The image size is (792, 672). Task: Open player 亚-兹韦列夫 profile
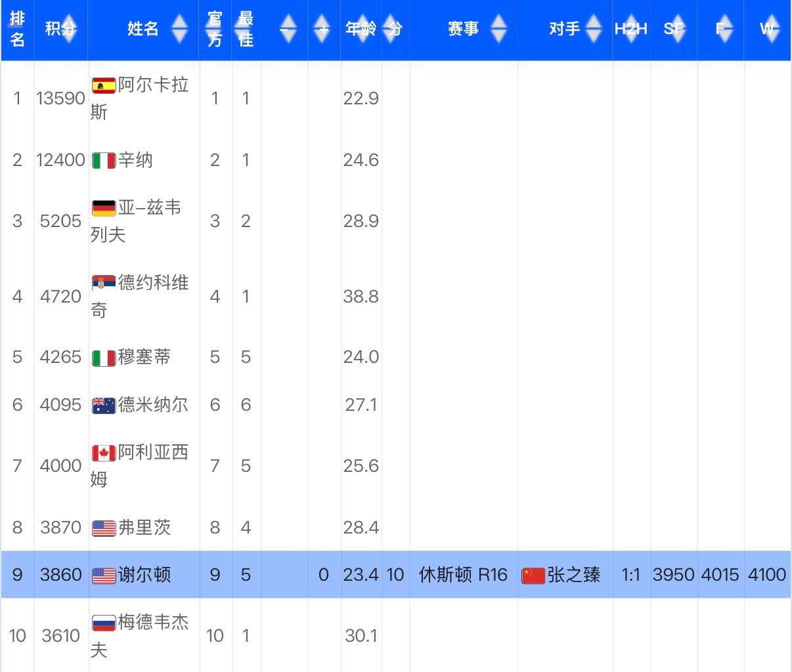point(137,221)
